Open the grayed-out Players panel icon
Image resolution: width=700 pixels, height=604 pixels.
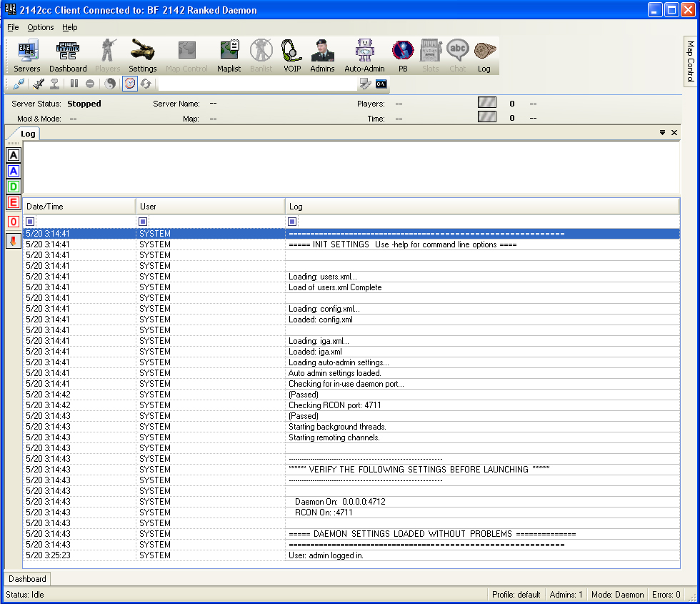[x=107, y=56]
